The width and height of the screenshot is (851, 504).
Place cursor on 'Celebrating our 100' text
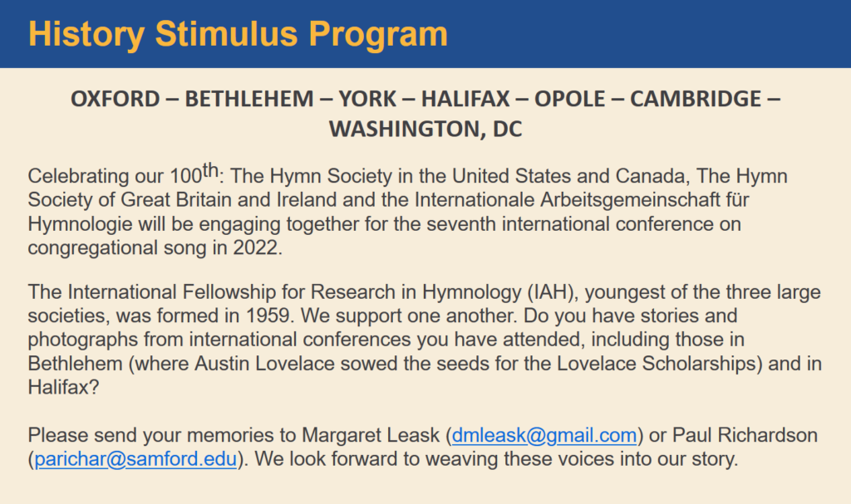coord(115,176)
